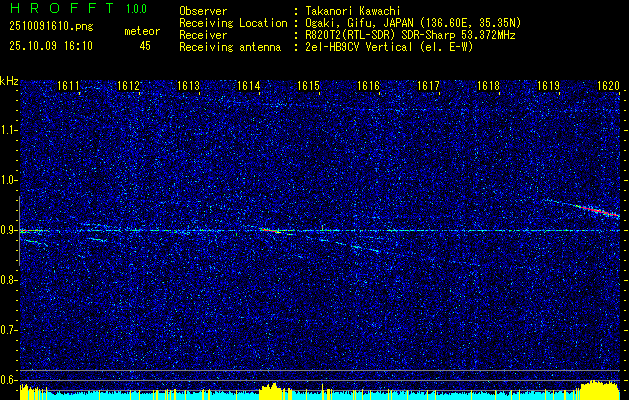Click the long red echo trail near 1620

(596, 210)
